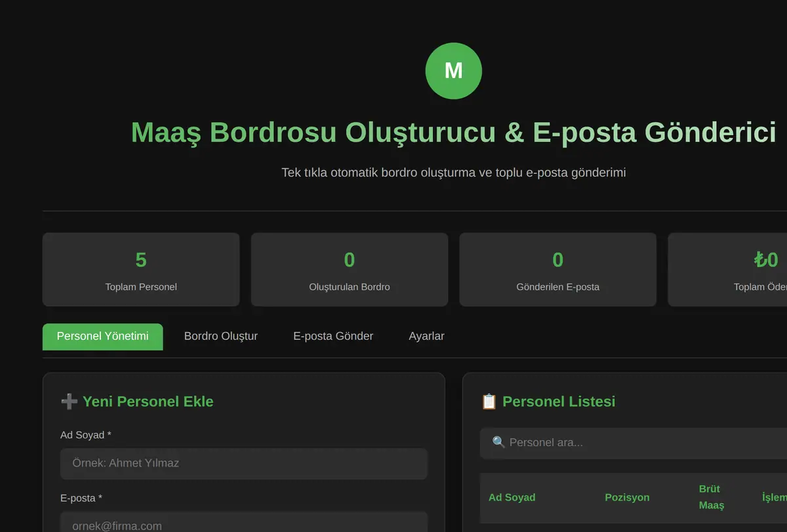Click the Pozisyon column header
Image resolution: width=787 pixels, height=532 pixels.
tap(627, 498)
